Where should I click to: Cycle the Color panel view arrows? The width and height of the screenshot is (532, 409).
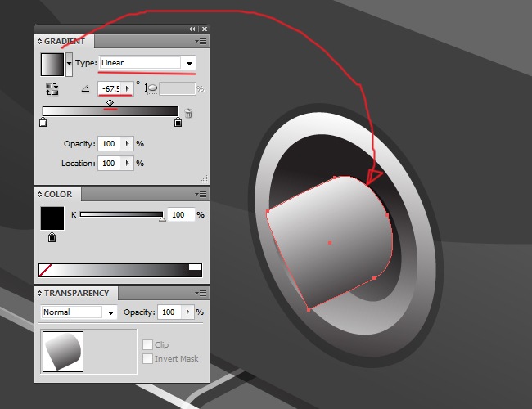tap(40, 195)
